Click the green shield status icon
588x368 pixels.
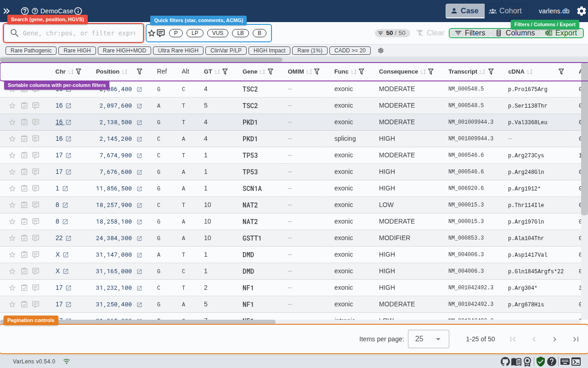(541, 362)
